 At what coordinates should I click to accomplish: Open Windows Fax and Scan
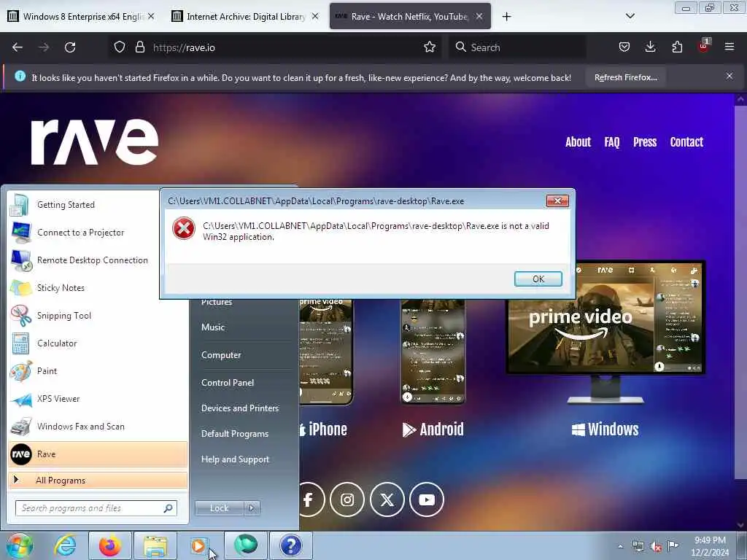pos(98,426)
